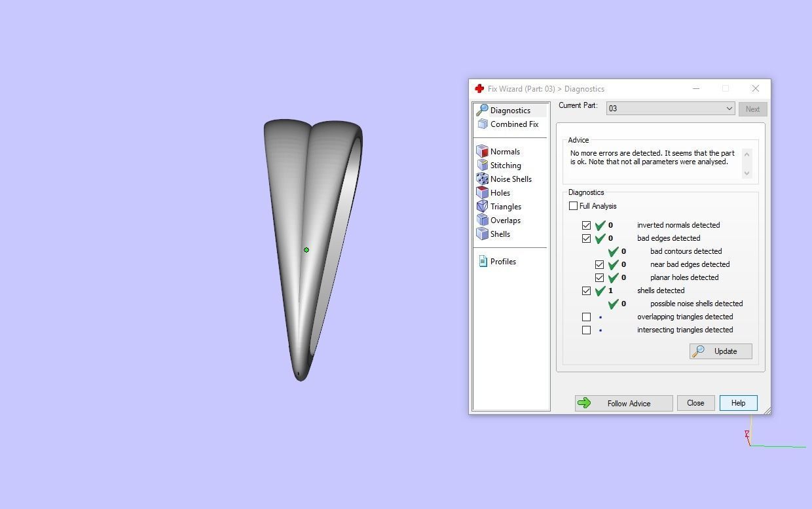Click the red cross Fix Wizard icon
812x509 pixels.
(479, 88)
